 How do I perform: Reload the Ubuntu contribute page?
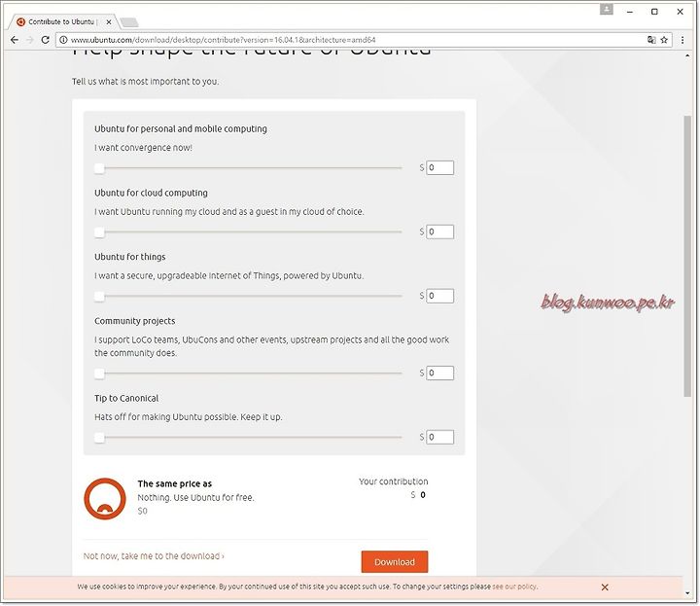[x=45, y=40]
